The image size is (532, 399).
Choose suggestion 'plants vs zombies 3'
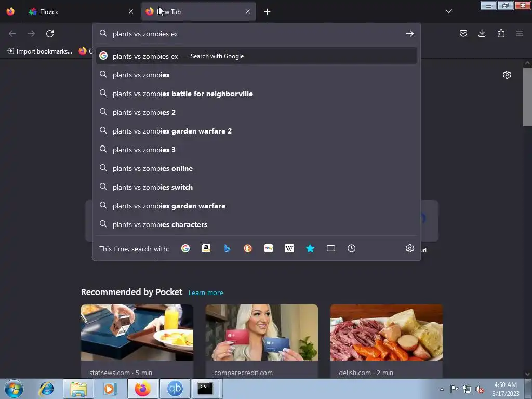(257, 150)
